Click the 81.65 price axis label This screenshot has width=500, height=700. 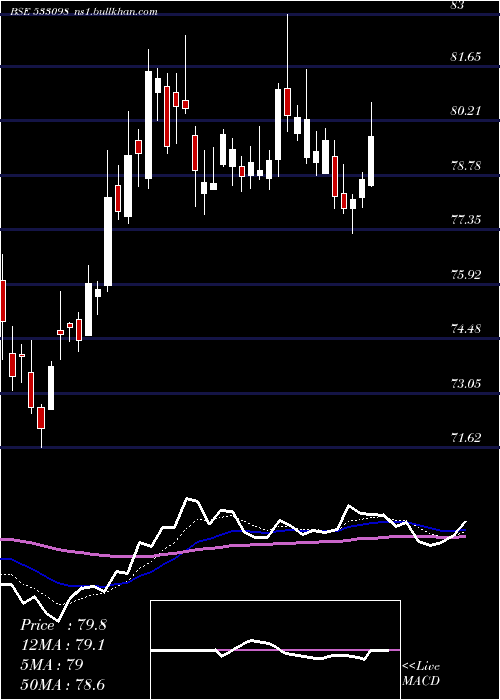pos(466,57)
